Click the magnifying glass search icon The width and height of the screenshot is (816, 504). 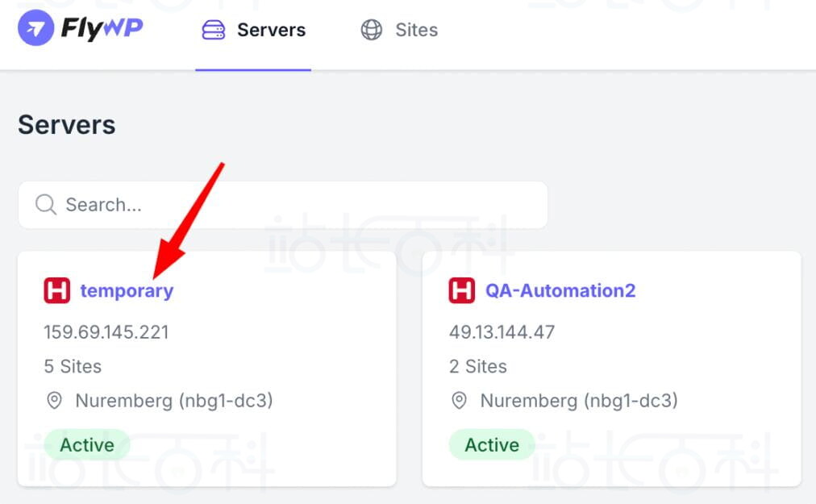pos(46,205)
